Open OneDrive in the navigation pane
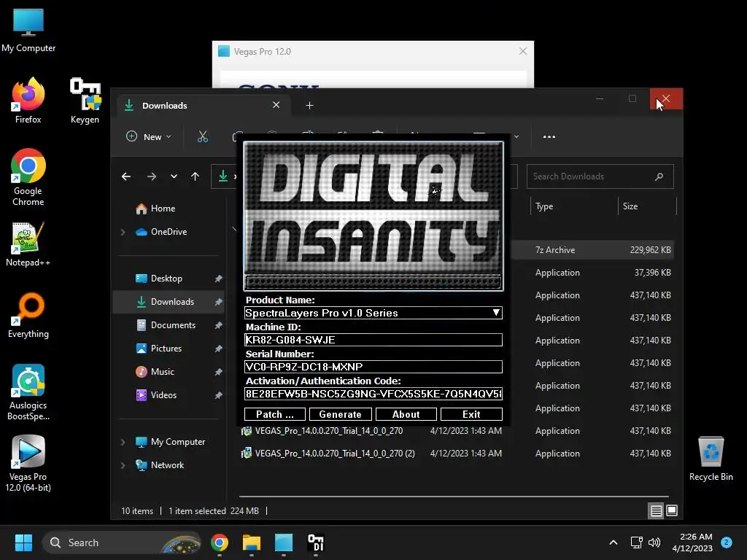Viewport: 747px width, 560px height. pyautogui.click(x=169, y=232)
